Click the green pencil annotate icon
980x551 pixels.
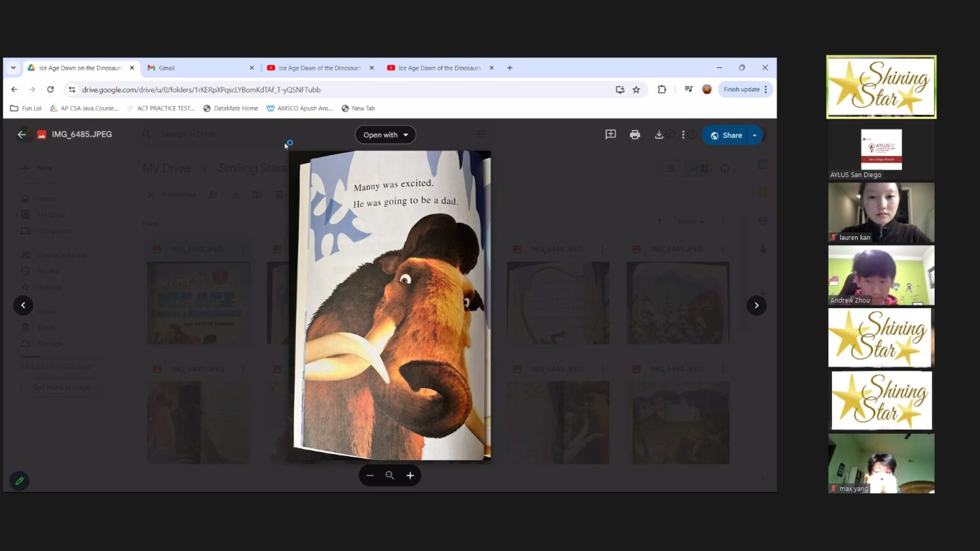click(19, 481)
